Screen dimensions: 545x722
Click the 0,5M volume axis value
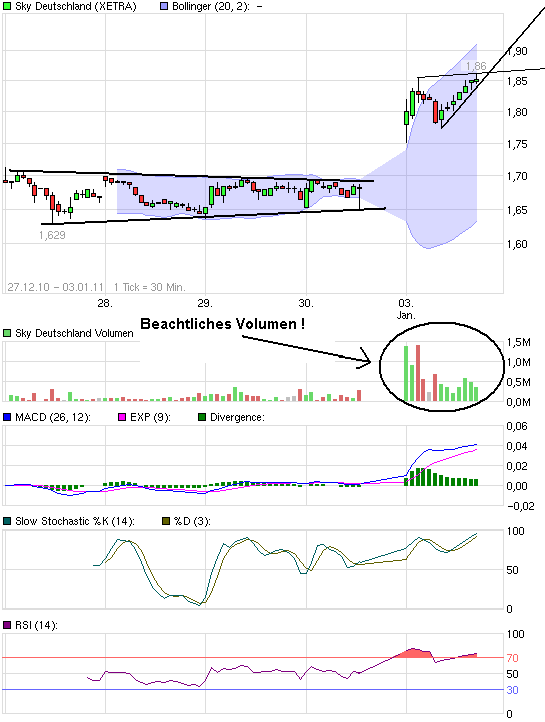coord(519,383)
